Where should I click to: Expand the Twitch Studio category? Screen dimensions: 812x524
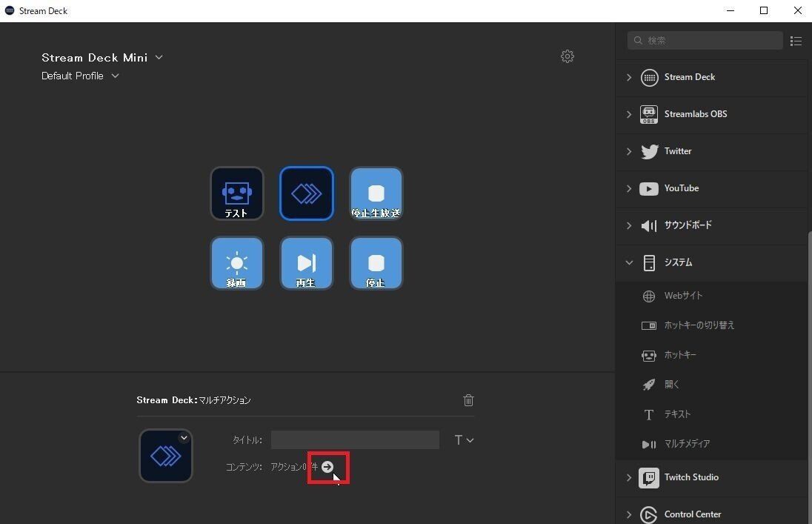tap(629, 478)
